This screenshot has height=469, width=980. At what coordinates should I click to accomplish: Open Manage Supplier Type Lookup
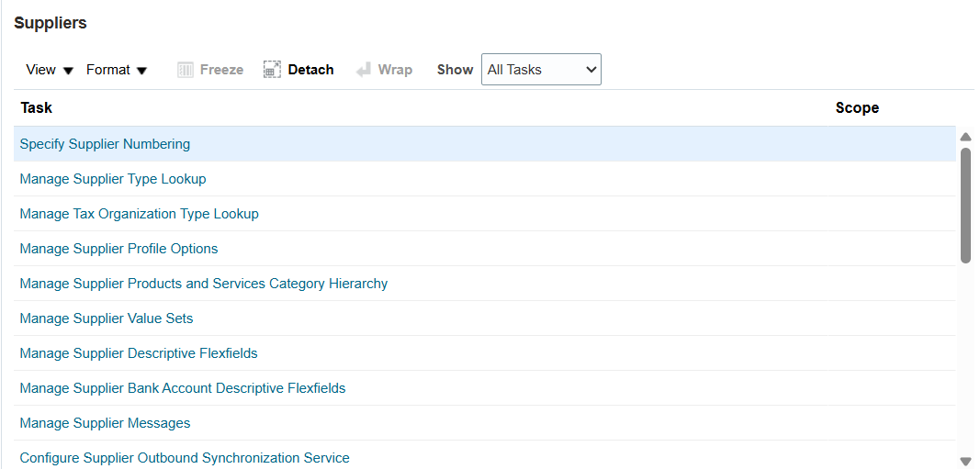coord(113,179)
